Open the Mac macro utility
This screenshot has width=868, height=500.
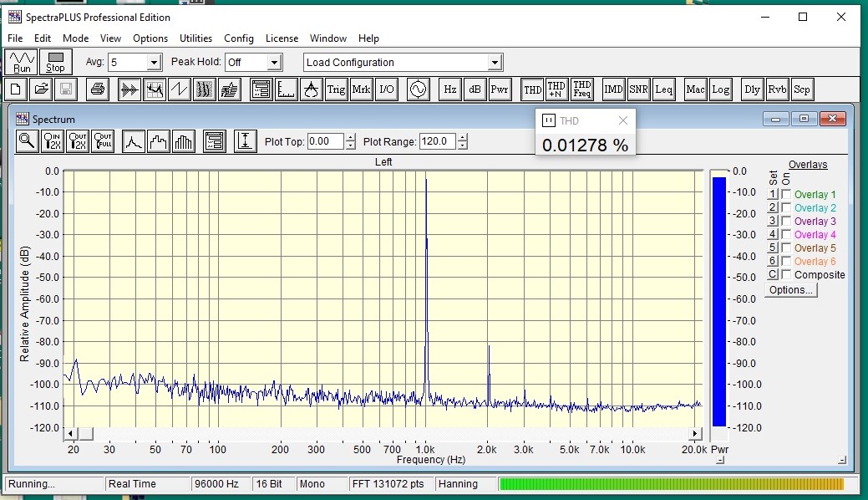click(695, 89)
